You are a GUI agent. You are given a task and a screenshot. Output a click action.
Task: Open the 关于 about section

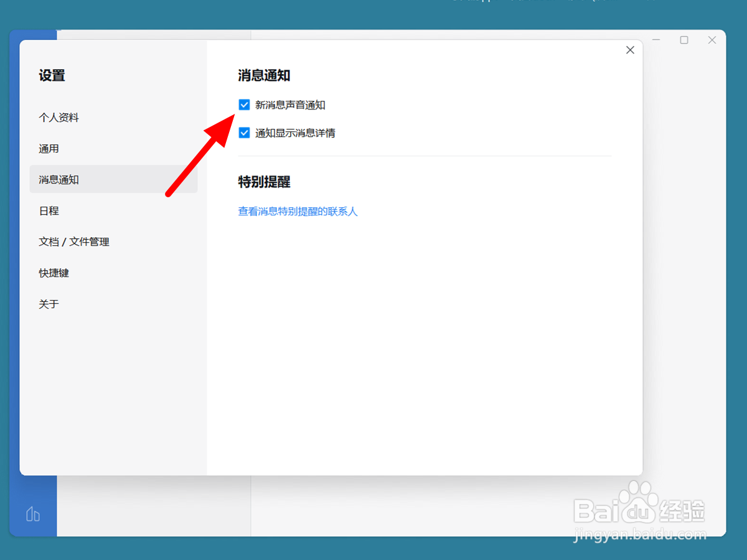pyautogui.click(x=49, y=304)
